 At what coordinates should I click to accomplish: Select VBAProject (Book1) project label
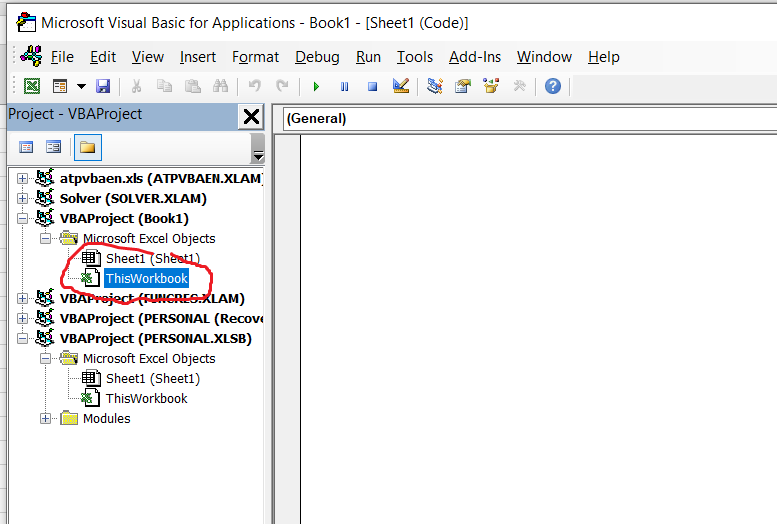point(124,219)
